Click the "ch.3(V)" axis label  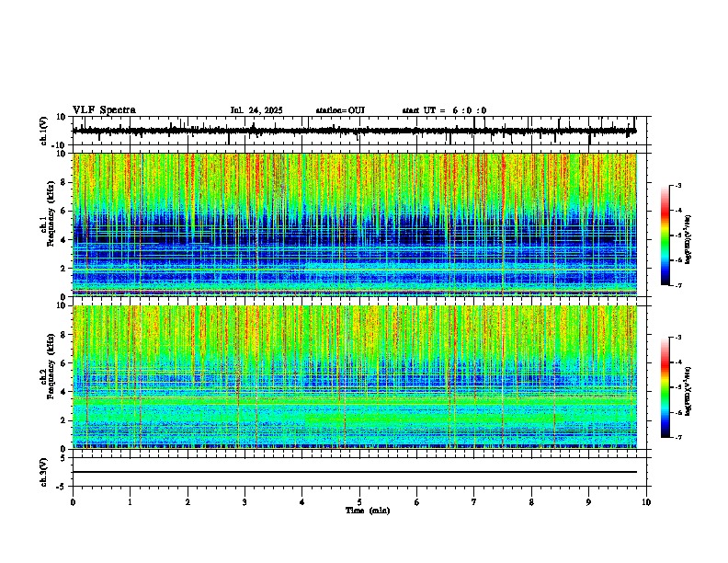(44, 473)
